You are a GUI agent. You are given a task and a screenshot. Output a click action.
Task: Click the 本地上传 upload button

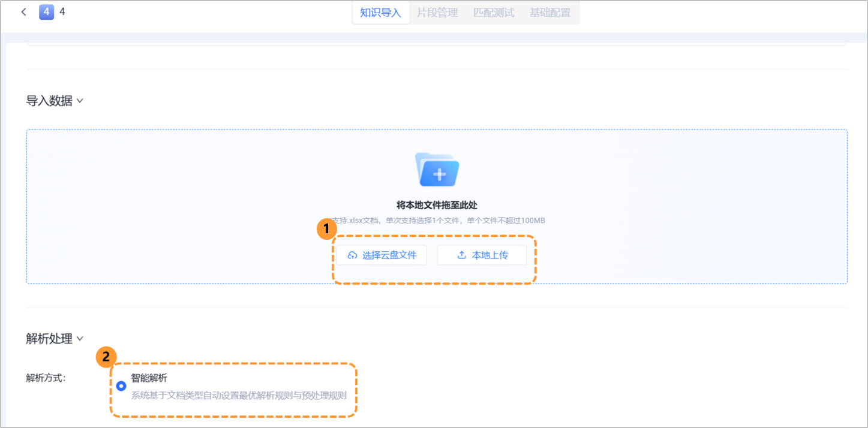click(x=482, y=255)
